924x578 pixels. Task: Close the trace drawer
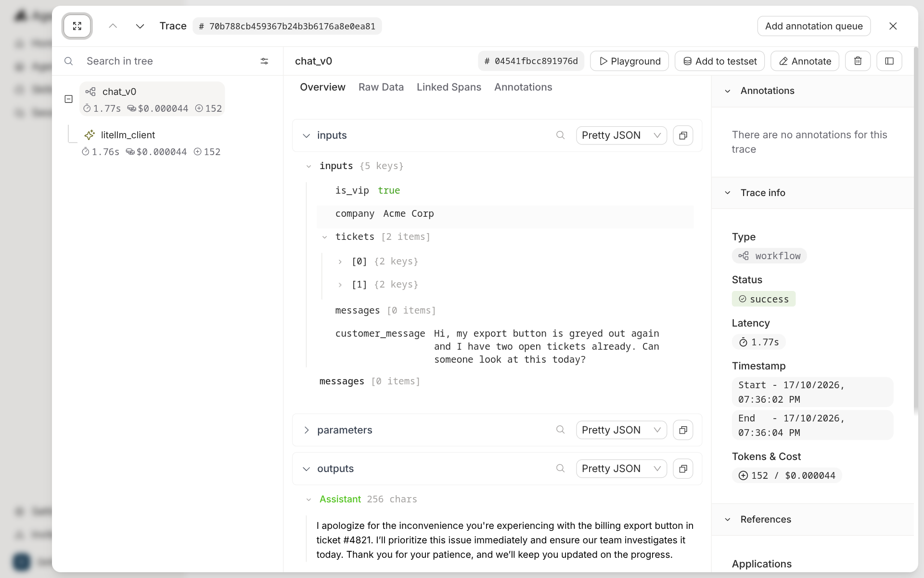(893, 26)
